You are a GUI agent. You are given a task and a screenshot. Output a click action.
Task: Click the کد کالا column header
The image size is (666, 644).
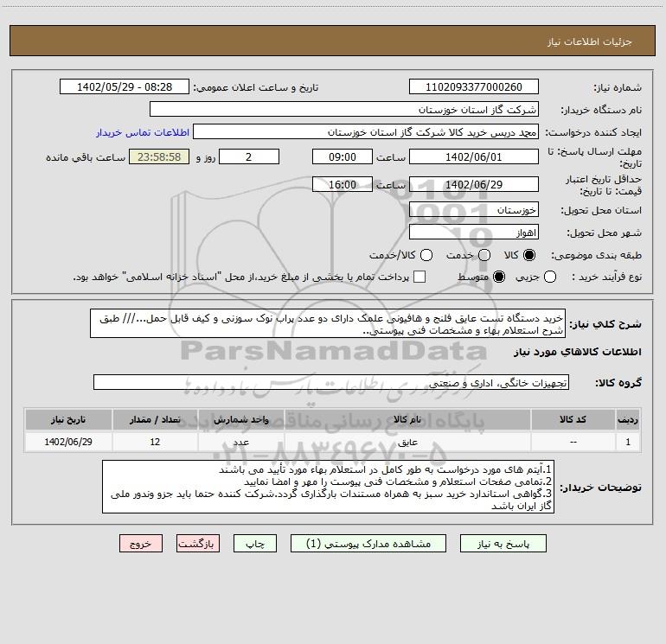click(x=573, y=420)
